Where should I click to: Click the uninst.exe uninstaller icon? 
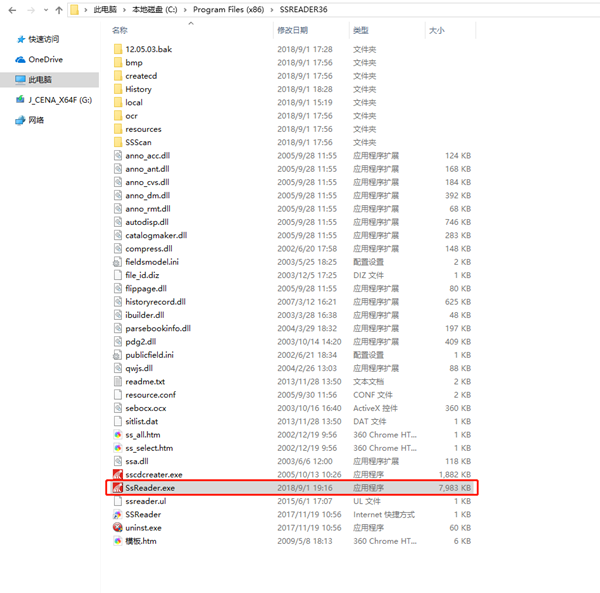coord(118,528)
